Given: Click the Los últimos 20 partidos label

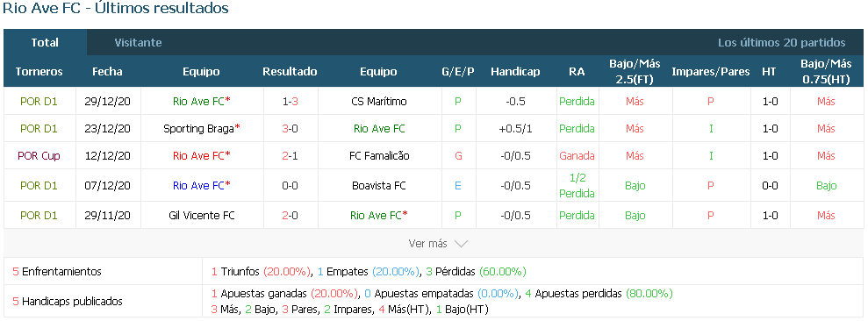Looking at the screenshot, I should coord(782,43).
